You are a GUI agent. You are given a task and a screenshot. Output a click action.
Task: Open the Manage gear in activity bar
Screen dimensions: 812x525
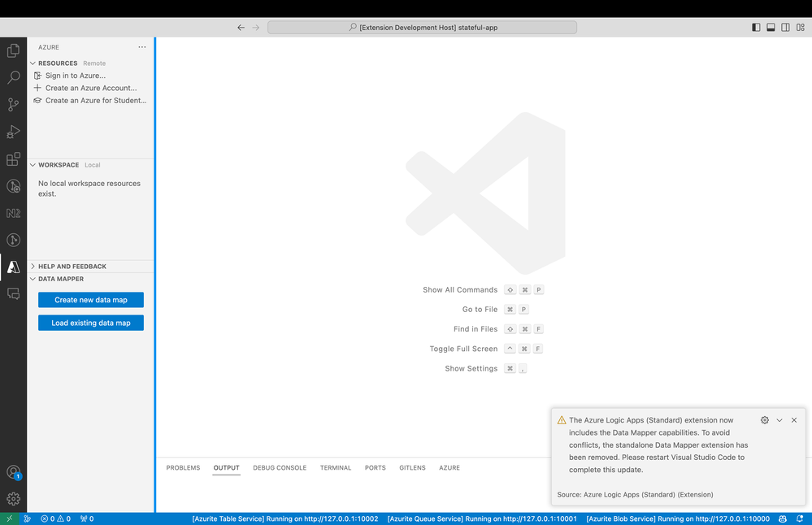coord(14,499)
